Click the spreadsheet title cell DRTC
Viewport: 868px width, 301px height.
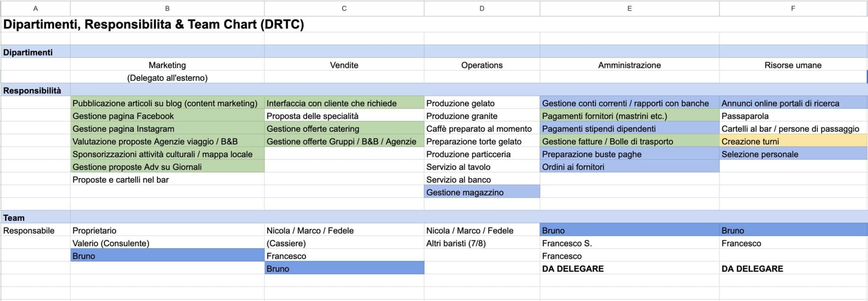(x=153, y=24)
